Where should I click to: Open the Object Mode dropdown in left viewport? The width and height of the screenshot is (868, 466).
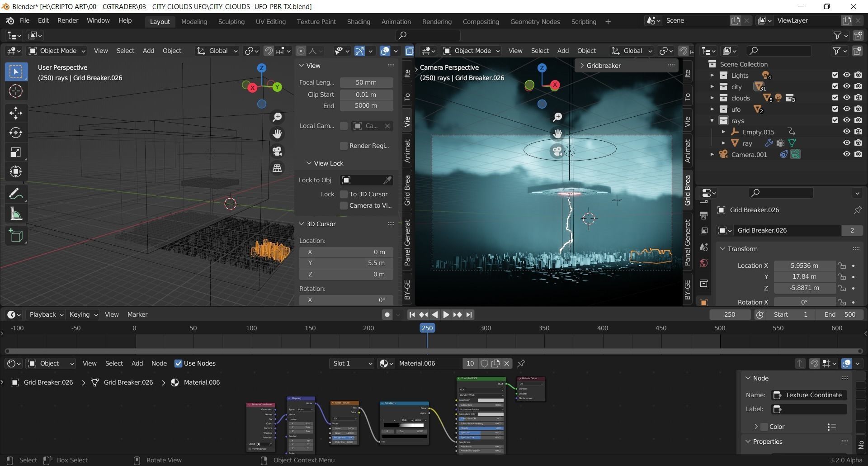click(57, 51)
